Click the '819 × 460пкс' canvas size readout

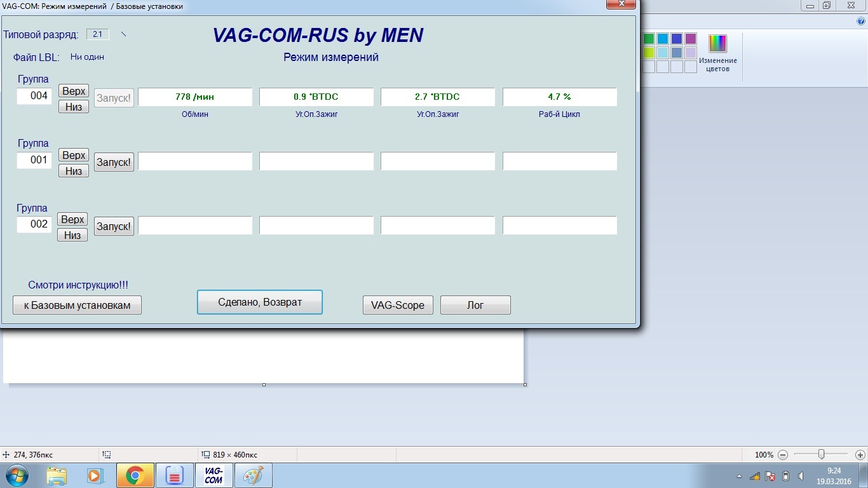point(235,455)
